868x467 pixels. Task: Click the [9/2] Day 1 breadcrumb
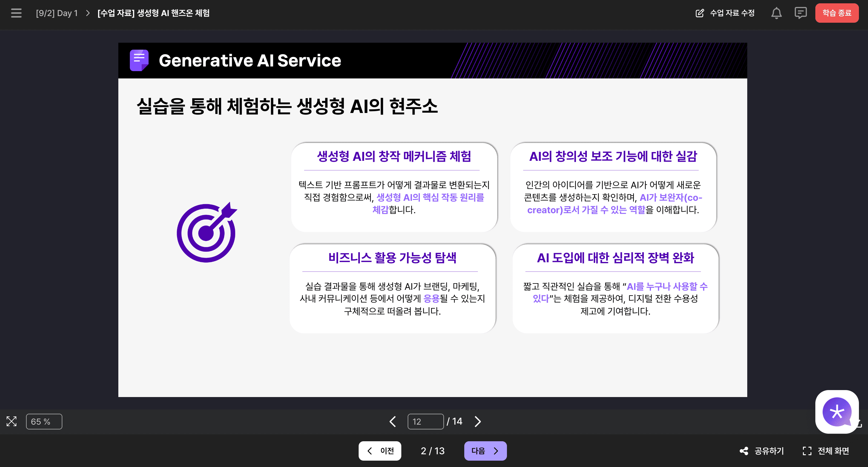coord(57,13)
